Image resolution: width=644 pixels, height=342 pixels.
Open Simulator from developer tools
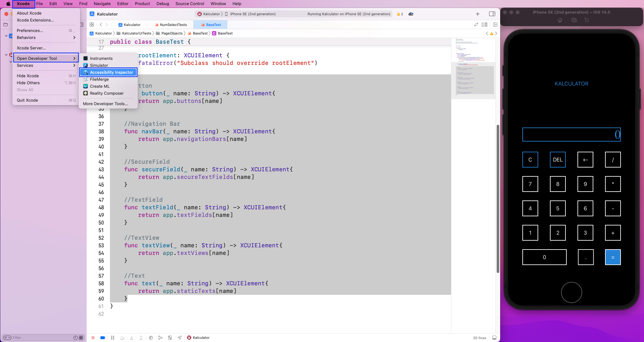99,65
